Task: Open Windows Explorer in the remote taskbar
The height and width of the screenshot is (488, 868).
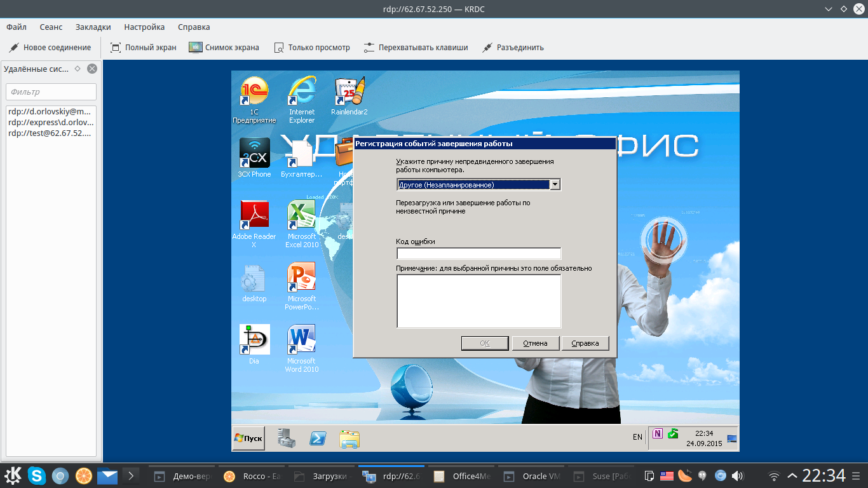Action: pyautogui.click(x=349, y=438)
